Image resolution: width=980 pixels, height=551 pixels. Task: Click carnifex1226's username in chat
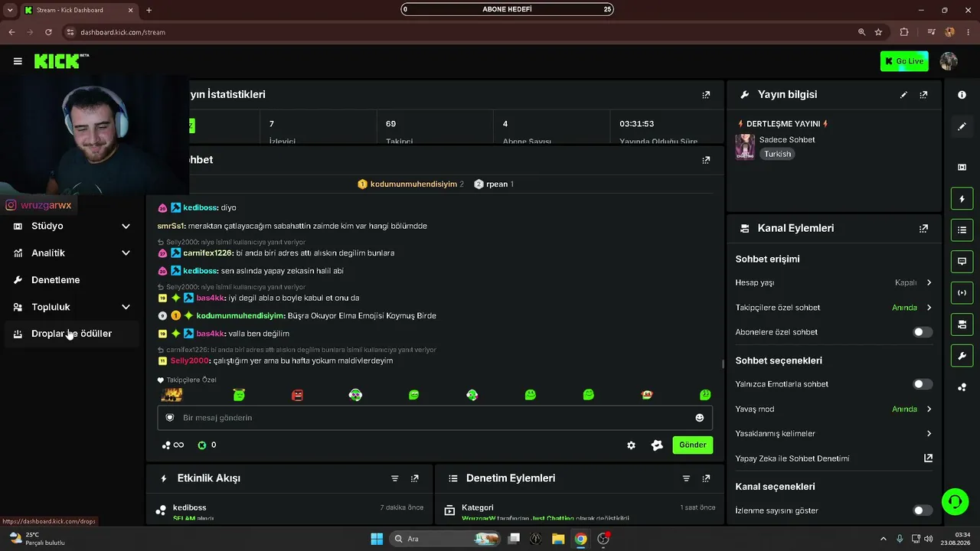208,253
